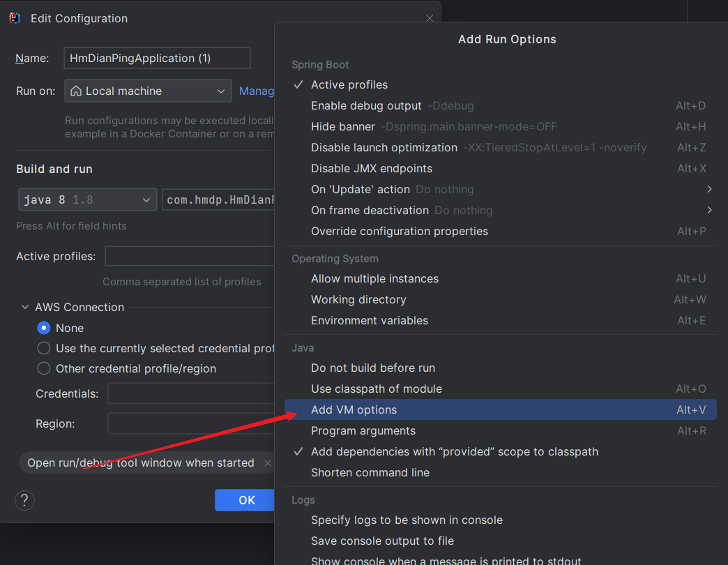Select 'Use the currently selected credential' radio

[44, 348]
